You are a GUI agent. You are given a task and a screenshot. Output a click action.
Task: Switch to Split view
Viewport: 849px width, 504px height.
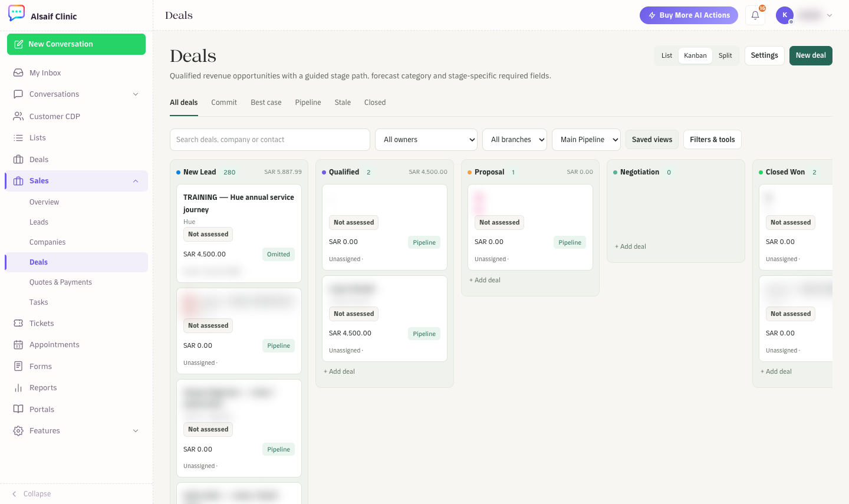coord(725,55)
